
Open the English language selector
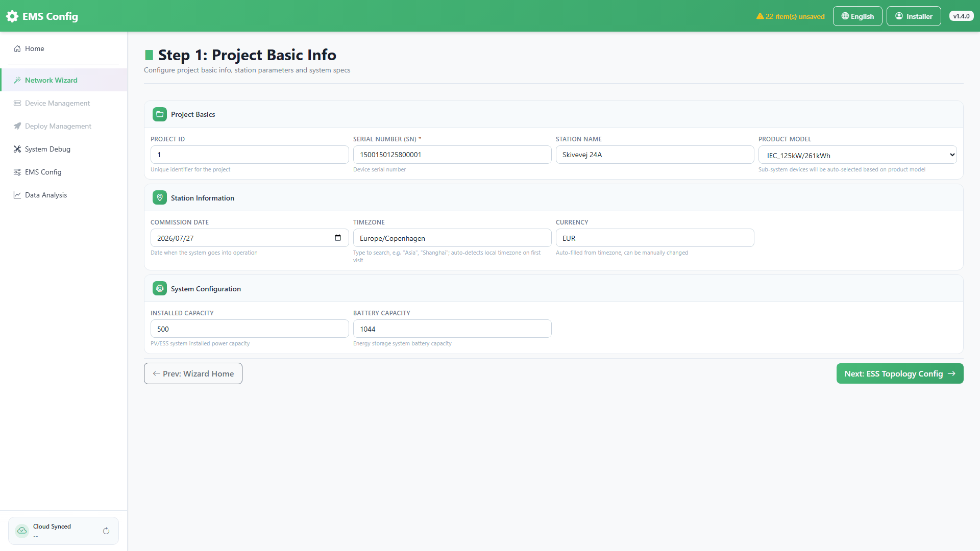click(x=857, y=16)
